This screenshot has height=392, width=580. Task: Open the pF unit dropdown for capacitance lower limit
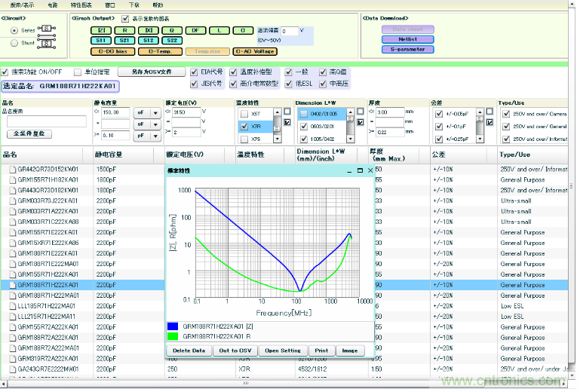point(156,136)
